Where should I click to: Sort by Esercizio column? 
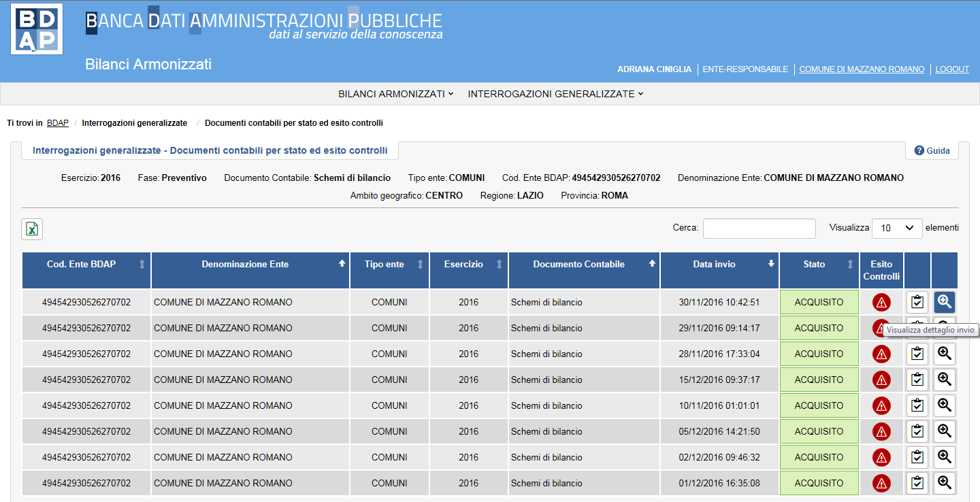pos(469,270)
